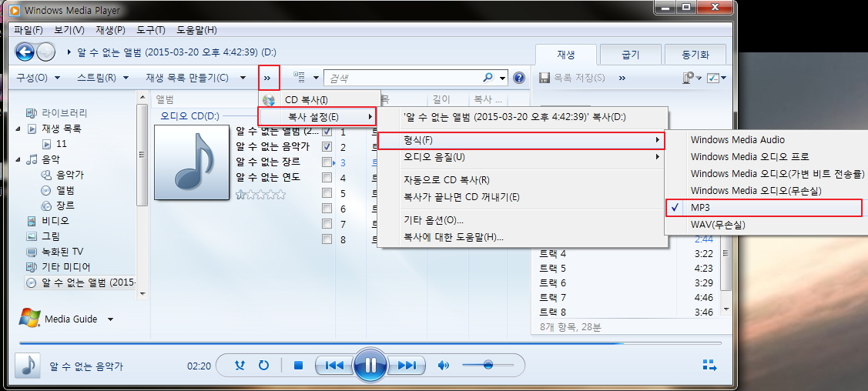Viewport: 868px width, 391px height.
Task: Open playlist 11 in the sidebar
Action: (x=62, y=144)
